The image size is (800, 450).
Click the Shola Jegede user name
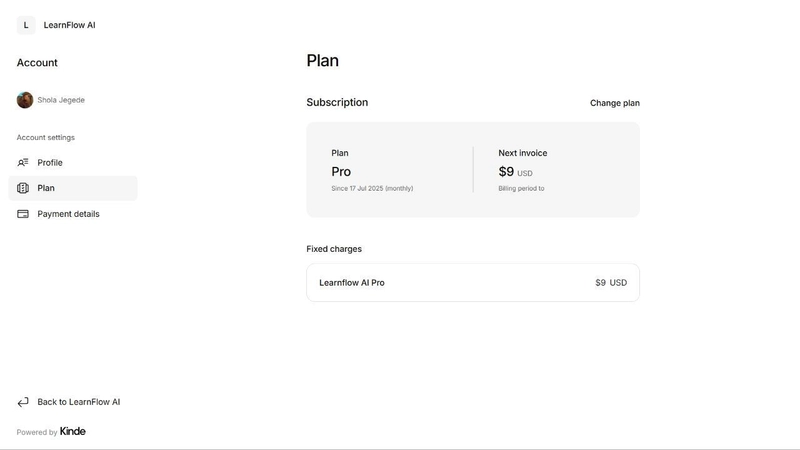[x=61, y=100]
